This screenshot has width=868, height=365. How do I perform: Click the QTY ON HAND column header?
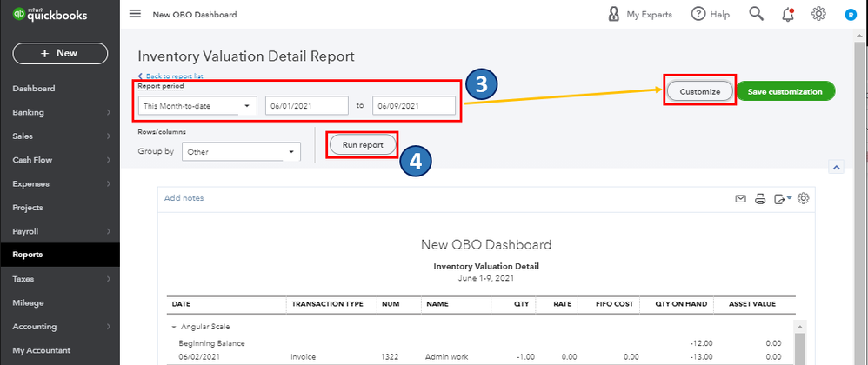681,304
